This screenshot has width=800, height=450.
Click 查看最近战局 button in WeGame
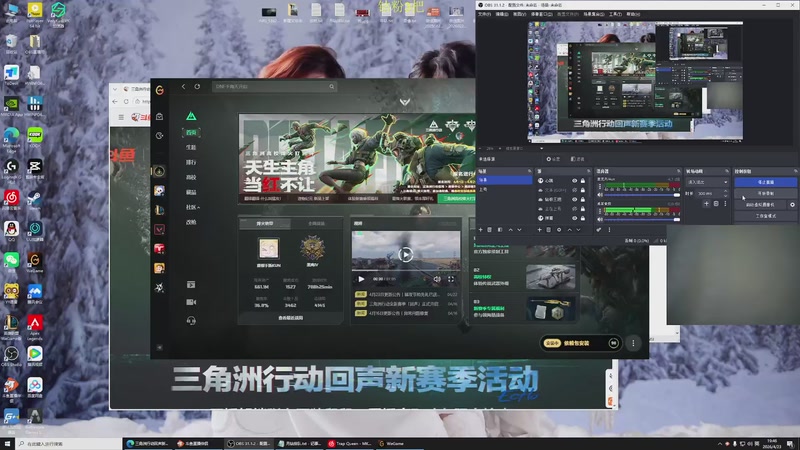[x=290, y=318]
